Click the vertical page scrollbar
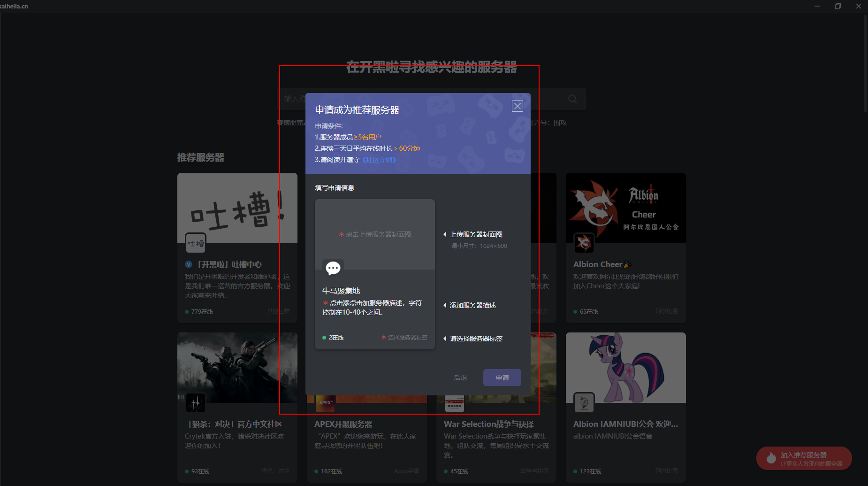Viewport: 868px width, 486px height. [x=865, y=63]
